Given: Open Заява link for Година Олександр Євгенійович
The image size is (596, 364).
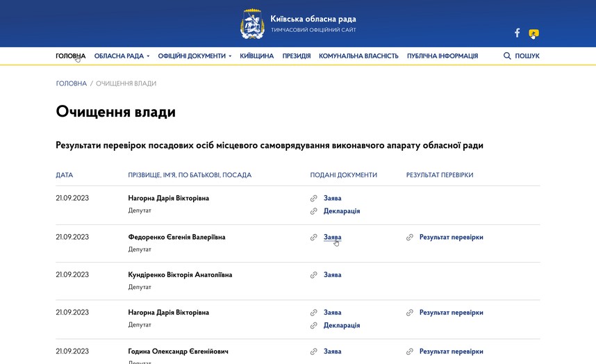Looking at the screenshot, I should pyautogui.click(x=333, y=351).
